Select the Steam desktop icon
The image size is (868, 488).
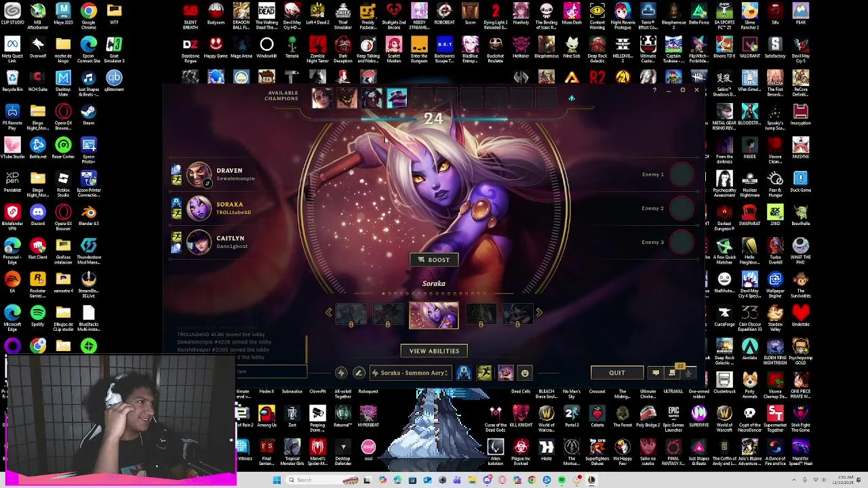point(89,114)
